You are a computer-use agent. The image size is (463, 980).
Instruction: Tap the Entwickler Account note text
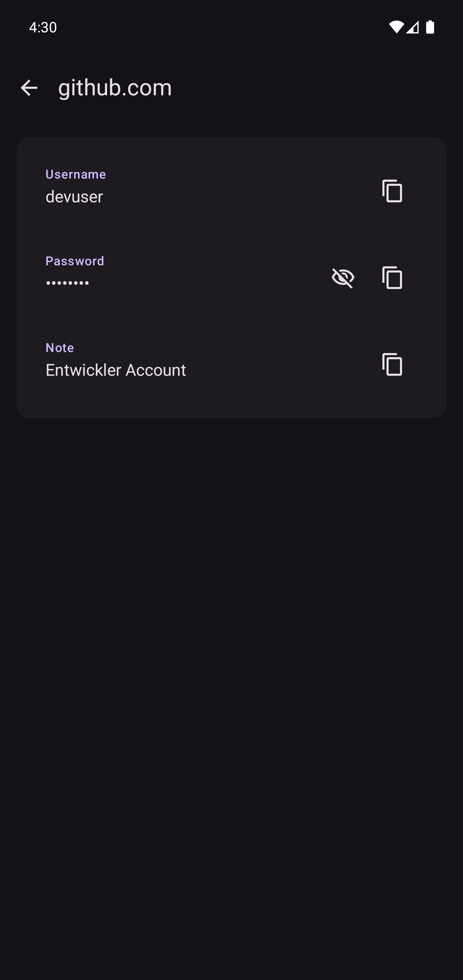pos(116,370)
